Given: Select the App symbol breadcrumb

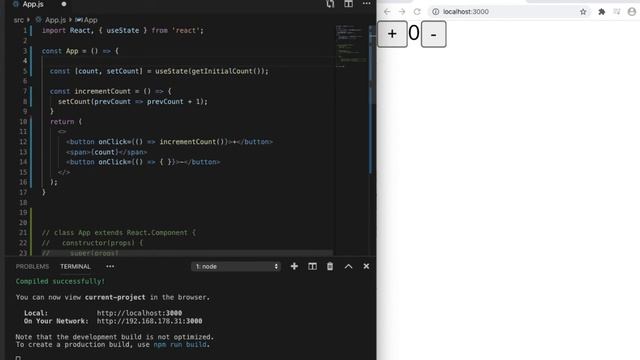Looking at the screenshot, I should 87,20.
